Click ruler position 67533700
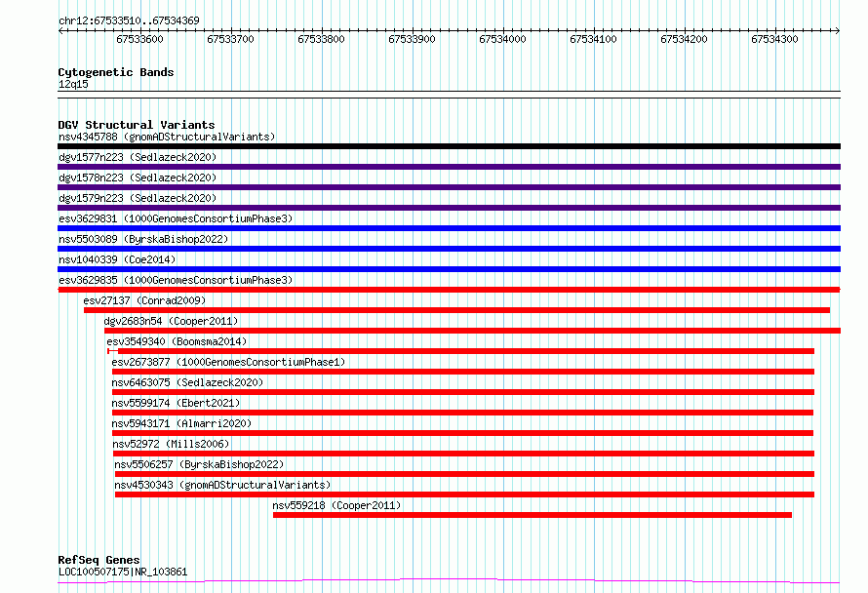The height and width of the screenshot is (593, 868). [230, 39]
